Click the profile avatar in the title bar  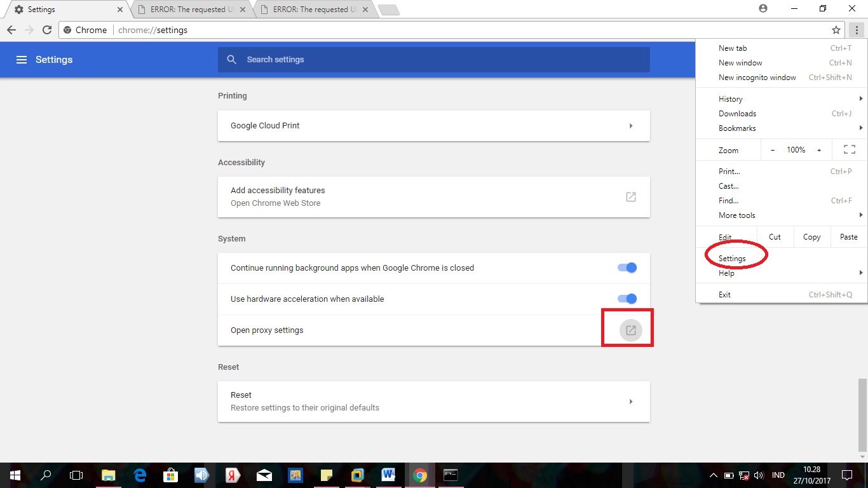pyautogui.click(x=763, y=9)
